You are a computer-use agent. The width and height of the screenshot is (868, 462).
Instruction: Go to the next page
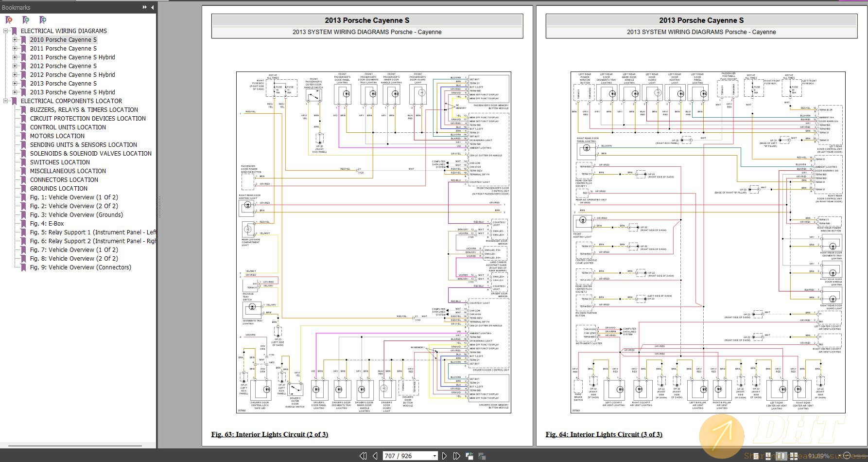[444, 456]
